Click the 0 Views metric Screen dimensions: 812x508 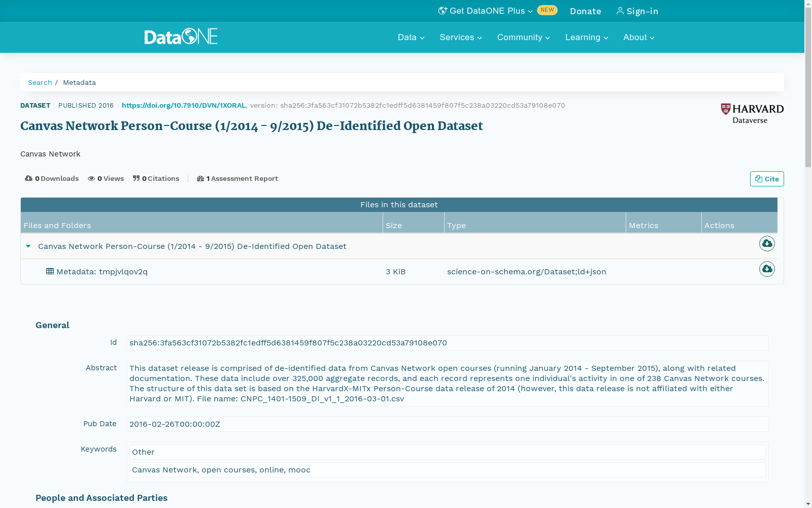coord(106,178)
